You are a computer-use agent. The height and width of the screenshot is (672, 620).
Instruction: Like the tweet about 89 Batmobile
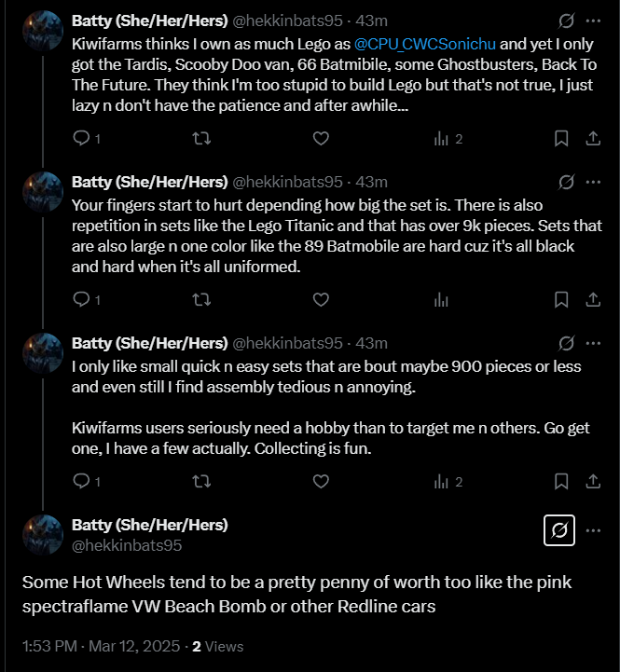point(321,299)
